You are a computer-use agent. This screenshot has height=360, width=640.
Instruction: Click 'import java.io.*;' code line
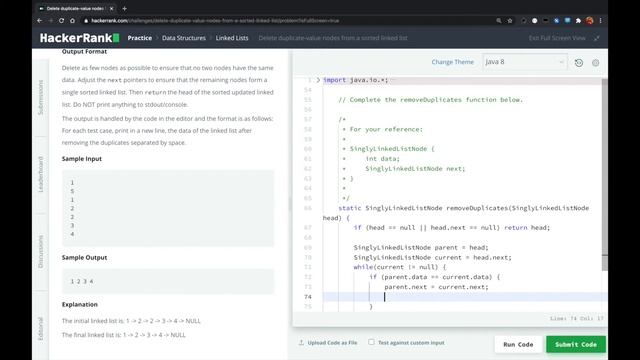(356, 80)
